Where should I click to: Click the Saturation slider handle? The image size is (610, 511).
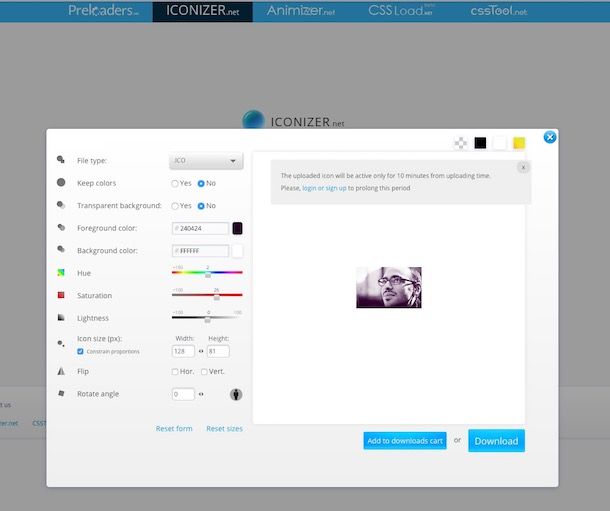point(217,298)
